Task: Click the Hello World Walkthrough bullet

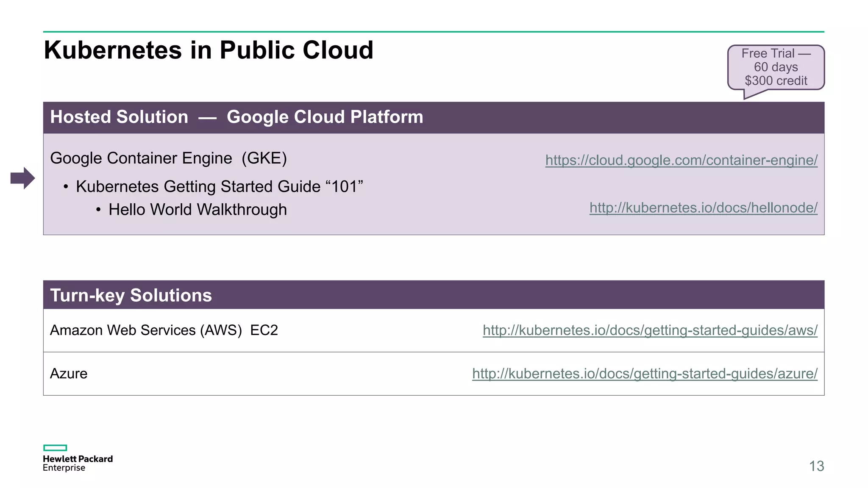Action: [198, 209]
